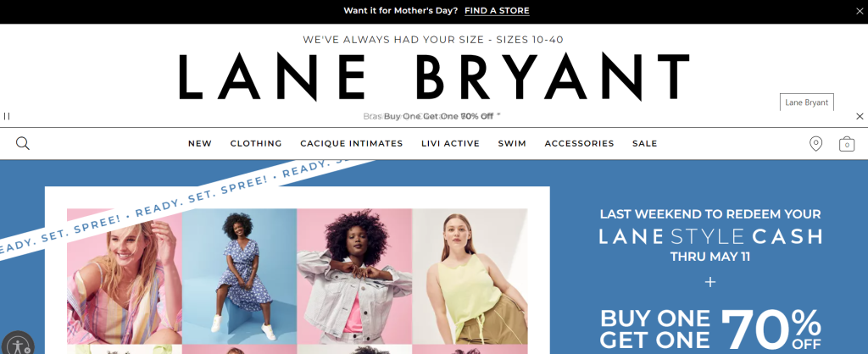Expand the CACIQUE INTIMATES menu

(352, 143)
